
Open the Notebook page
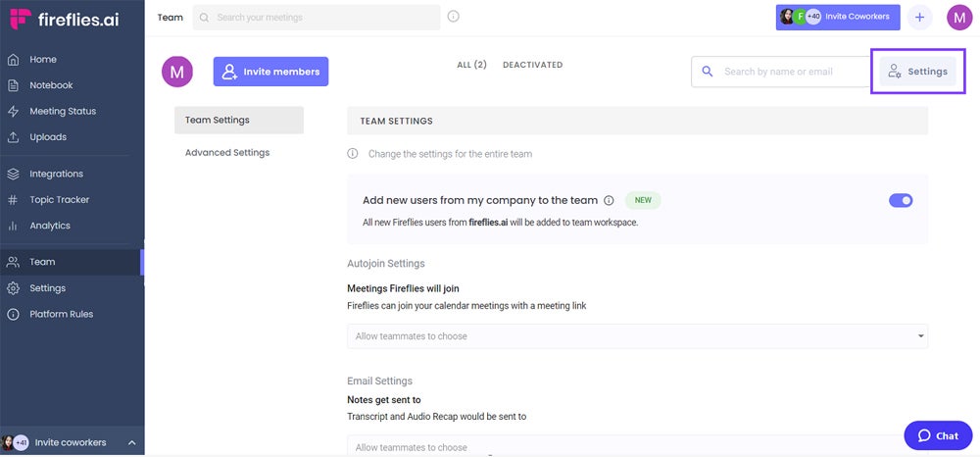(51, 85)
